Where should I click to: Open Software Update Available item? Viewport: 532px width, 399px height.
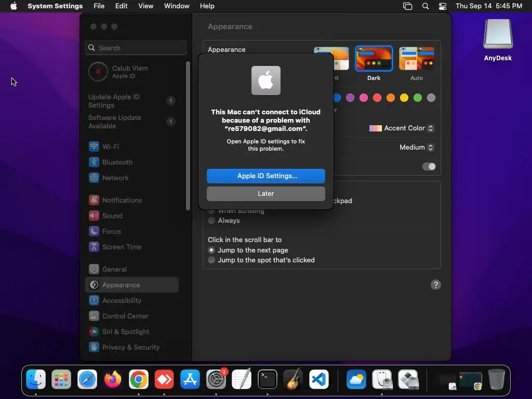click(131, 122)
